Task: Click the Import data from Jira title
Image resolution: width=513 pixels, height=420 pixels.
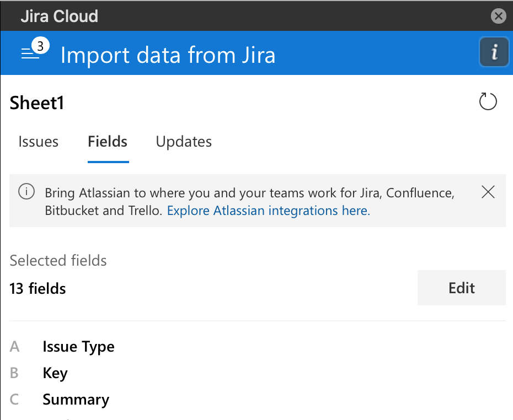Action: (x=168, y=55)
